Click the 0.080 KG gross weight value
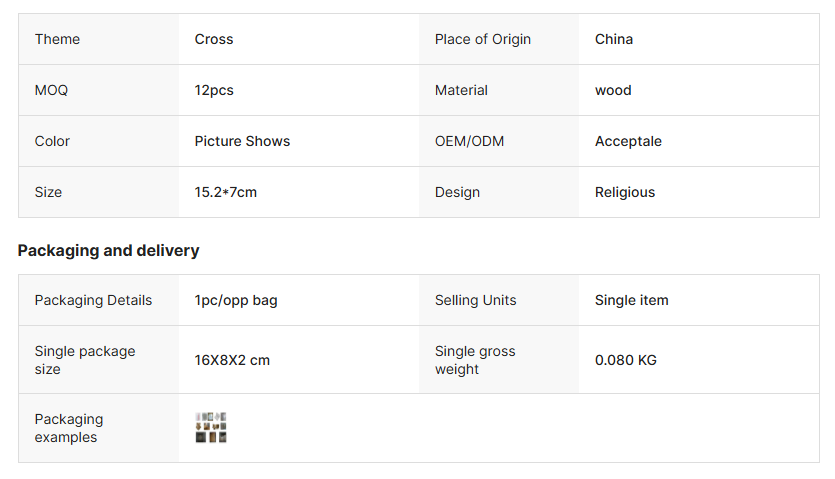 (x=625, y=360)
